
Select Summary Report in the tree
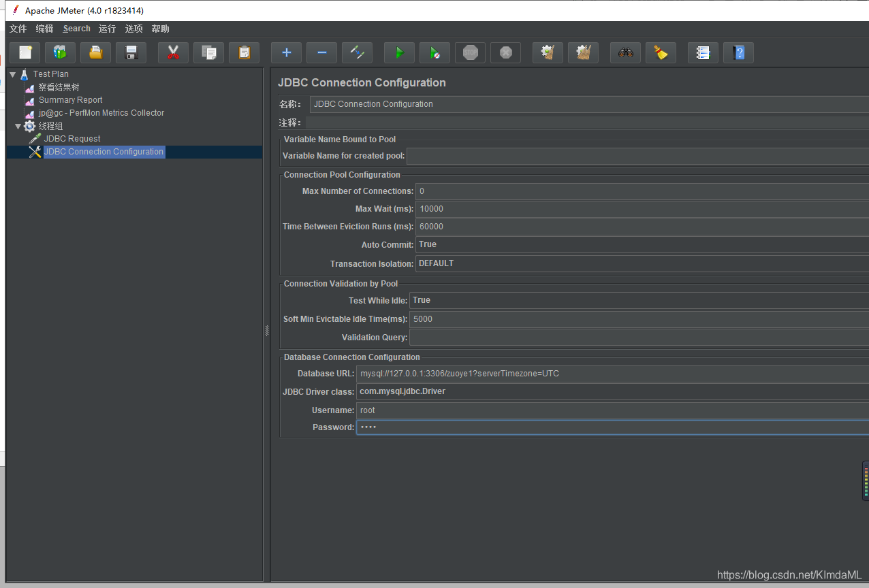71,100
